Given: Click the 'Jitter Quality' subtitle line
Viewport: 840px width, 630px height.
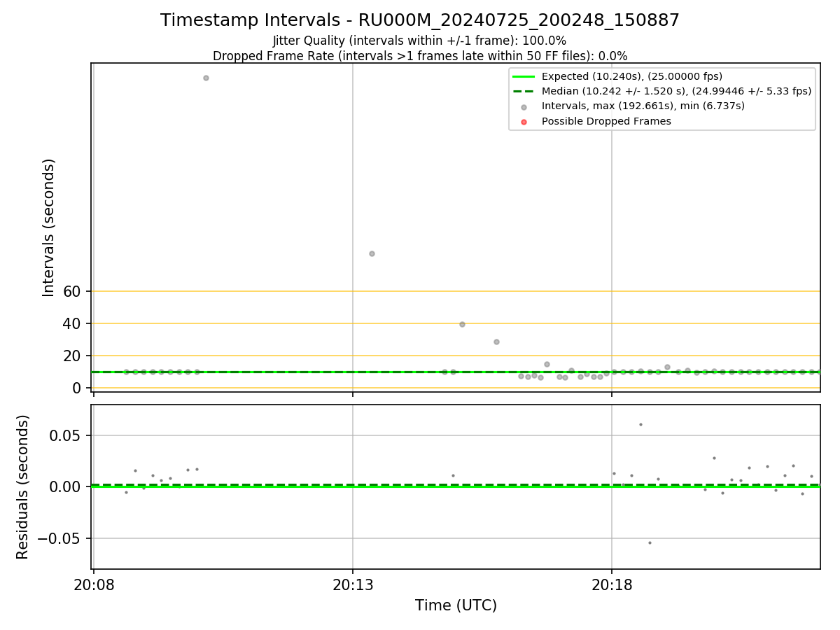Looking at the screenshot, I should [x=420, y=41].
